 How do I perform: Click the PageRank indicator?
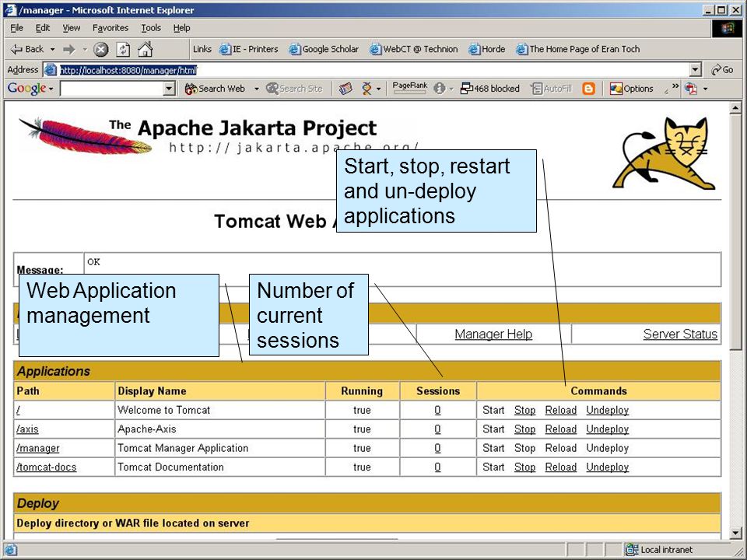(x=410, y=88)
